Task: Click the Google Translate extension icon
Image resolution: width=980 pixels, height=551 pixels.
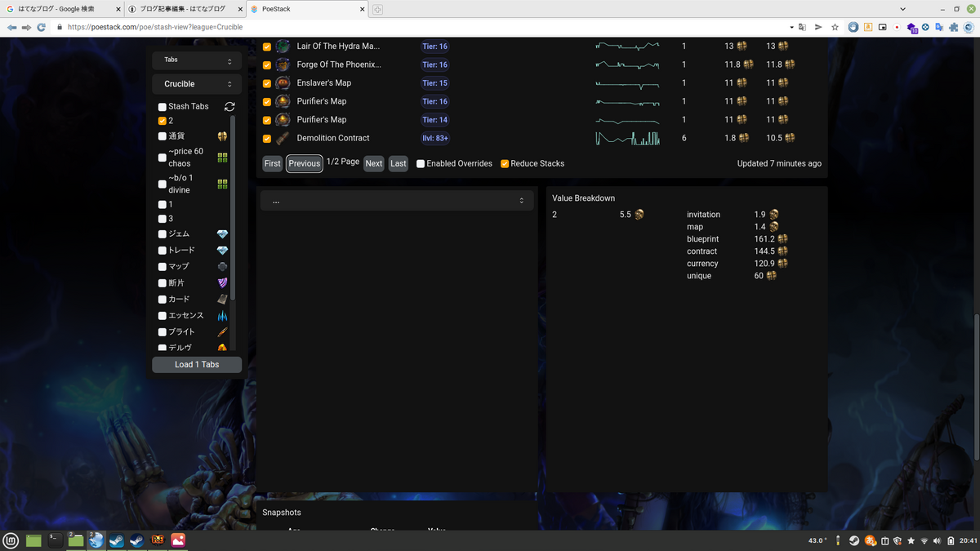Action: [939, 27]
